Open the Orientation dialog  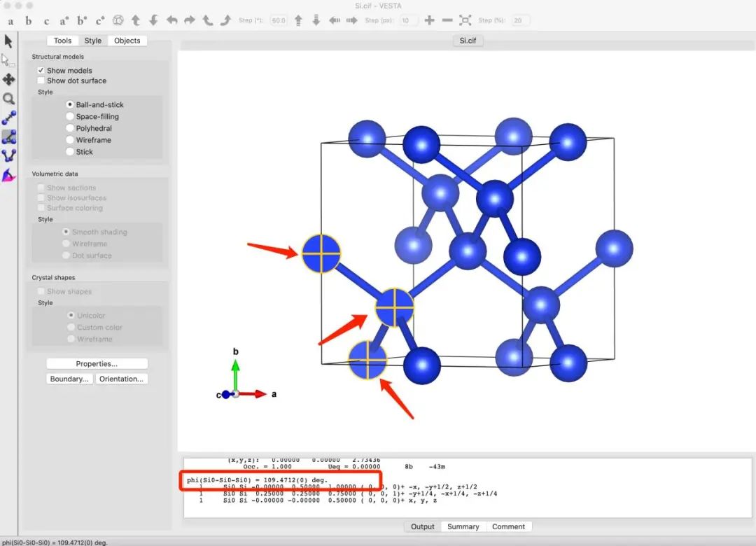(122, 379)
